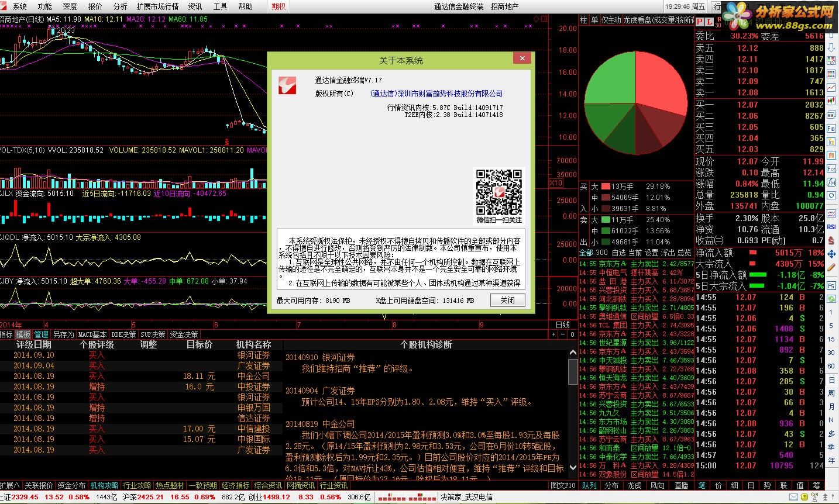
Task: Click the circle icon in right sidebar
Action: click(831, 195)
